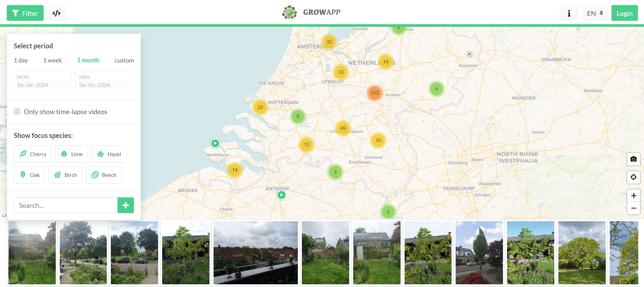Screen dimensions: 644x287
Task: Play the time-lapse marker near Middelburg
Action: 215,143
